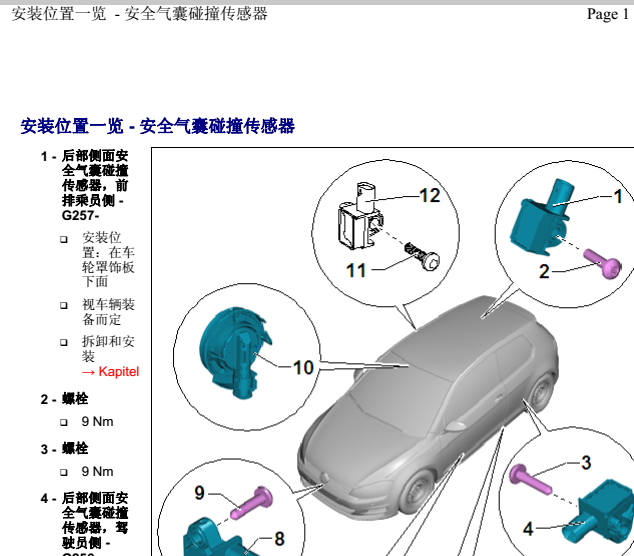This screenshot has width=634, height=556.
Task: Click callout number 4 in diagram
Action: pos(528,529)
